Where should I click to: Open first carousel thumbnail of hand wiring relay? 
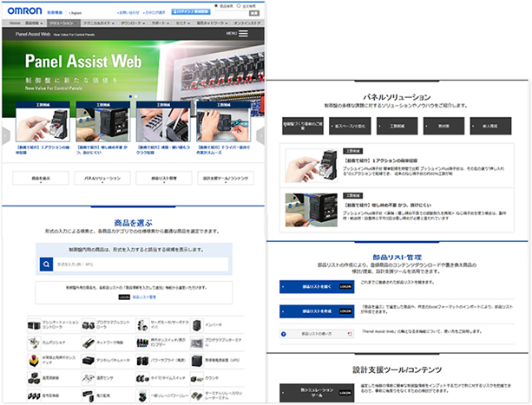tap(43, 121)
